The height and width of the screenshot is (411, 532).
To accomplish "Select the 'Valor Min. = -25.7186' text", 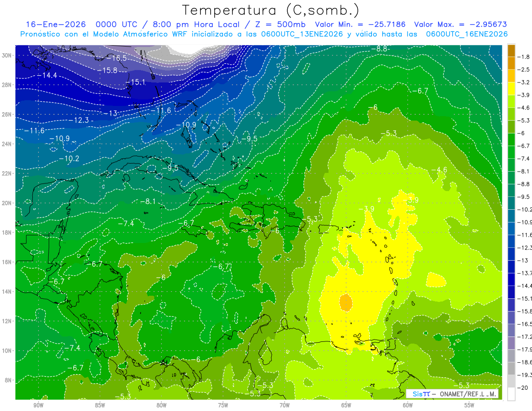I will point(360,24).
